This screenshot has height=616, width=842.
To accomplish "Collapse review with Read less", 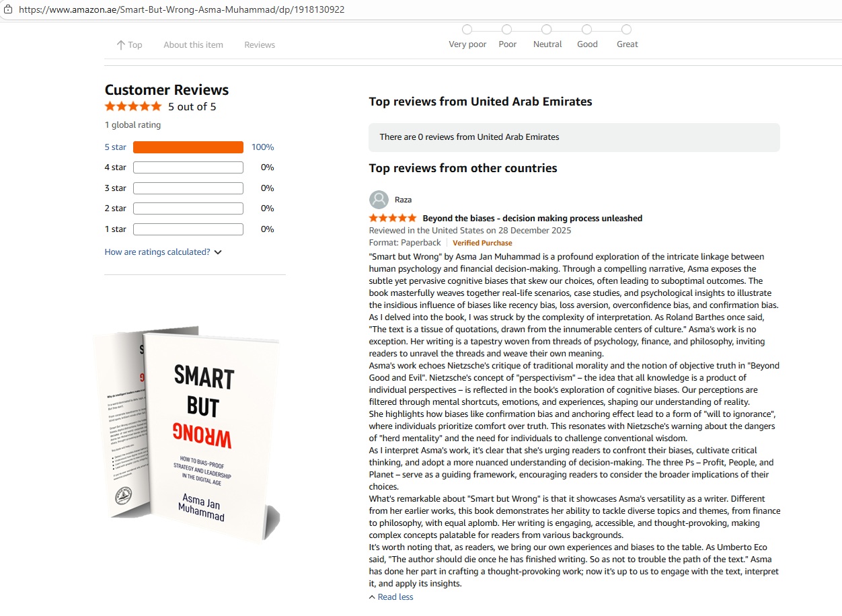I will coord(395,597).
